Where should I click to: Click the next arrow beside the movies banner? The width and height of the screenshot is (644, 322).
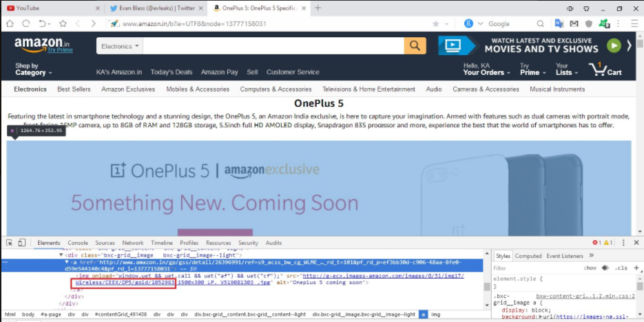coord(629,45)
